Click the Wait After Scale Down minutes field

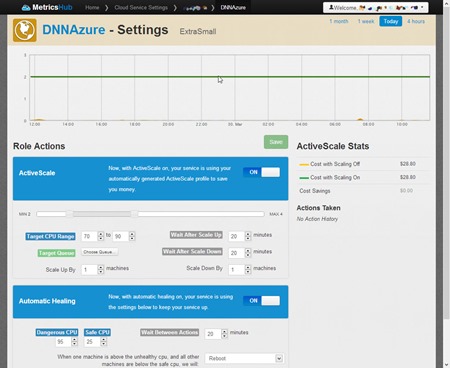(236, 253)
